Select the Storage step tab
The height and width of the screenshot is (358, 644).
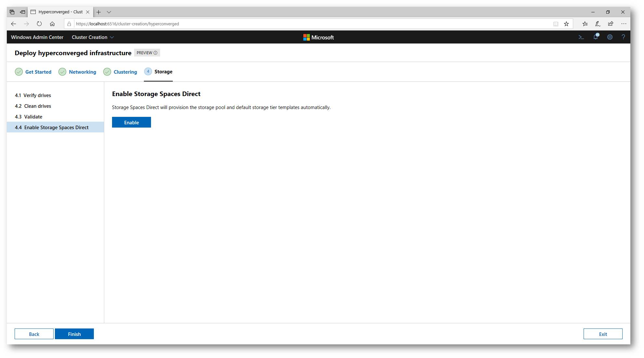point(158,72)
